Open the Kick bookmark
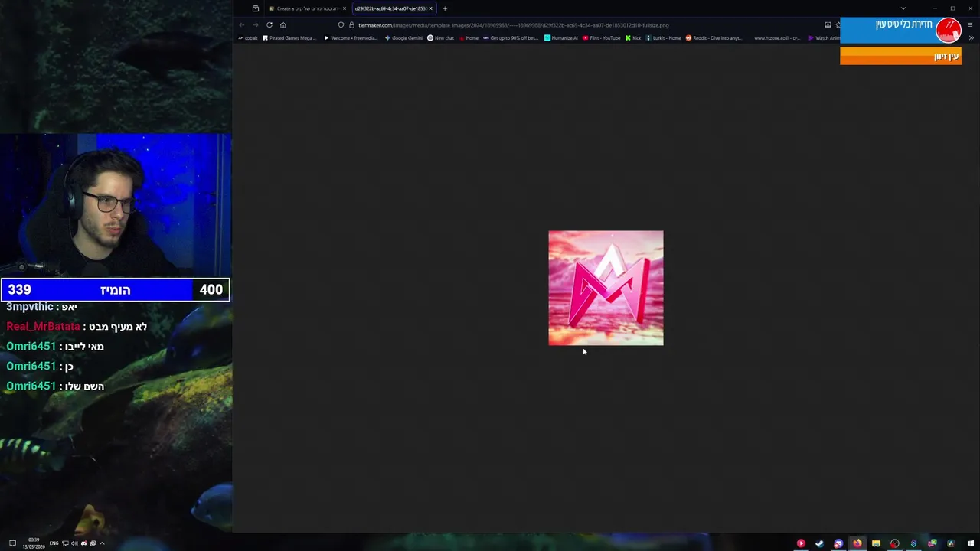Viewport: 980px width, 551px height. tap(633, 38)
